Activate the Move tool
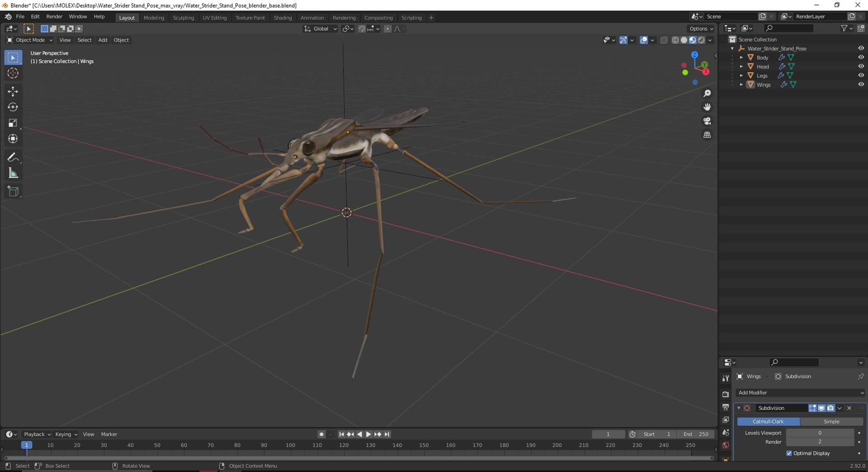This screenshot has width=868, height=472. pyautogui.click(x=13, y=91)
